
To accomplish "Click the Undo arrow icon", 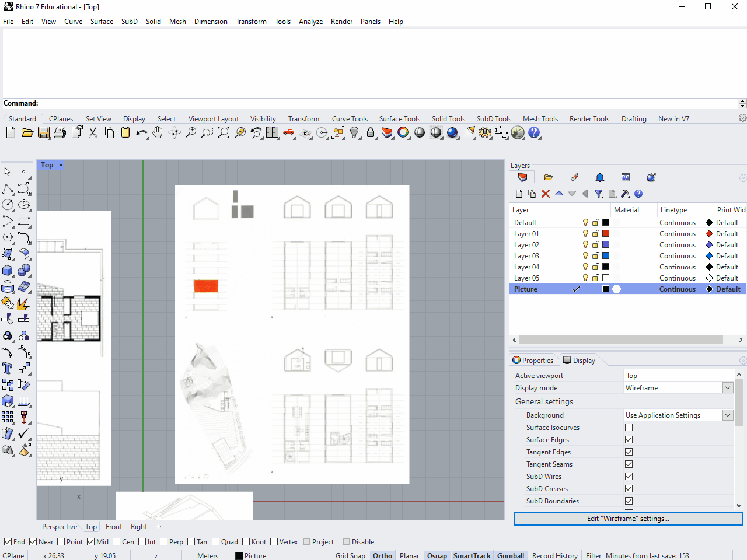I will point(141,133).
